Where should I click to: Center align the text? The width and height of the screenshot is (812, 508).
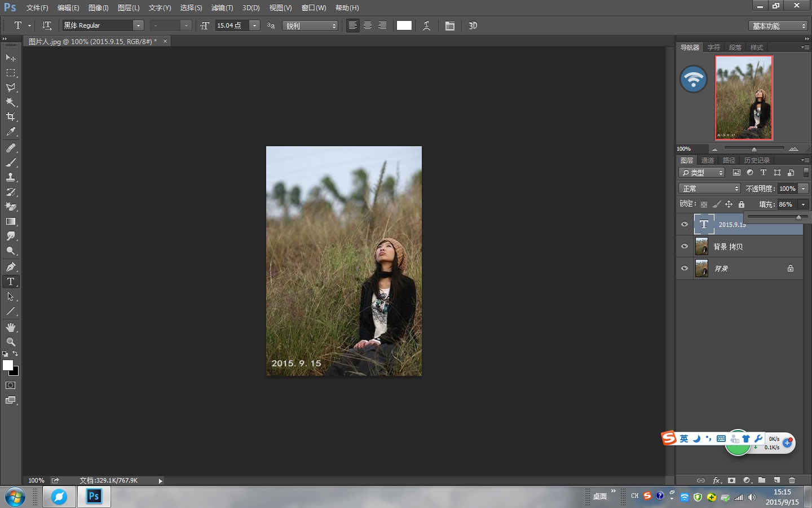(368, 25)
